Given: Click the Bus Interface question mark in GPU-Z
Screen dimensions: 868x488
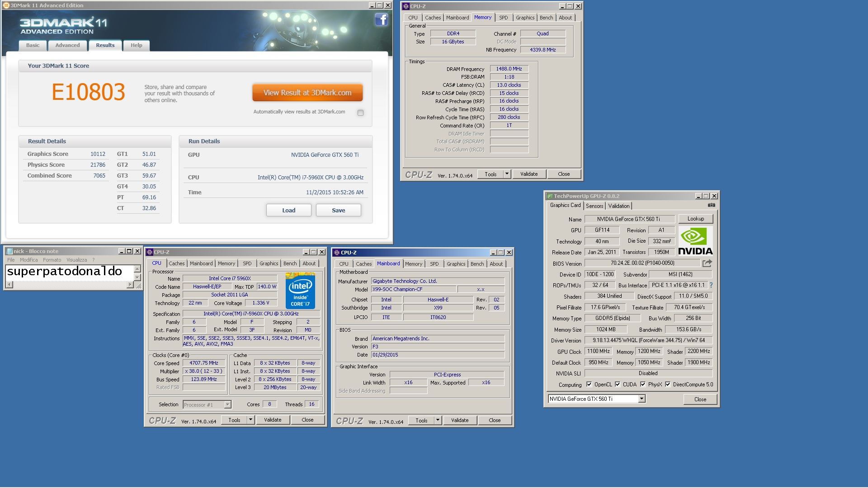Looking at the screenshot, I should click(711, 285).
